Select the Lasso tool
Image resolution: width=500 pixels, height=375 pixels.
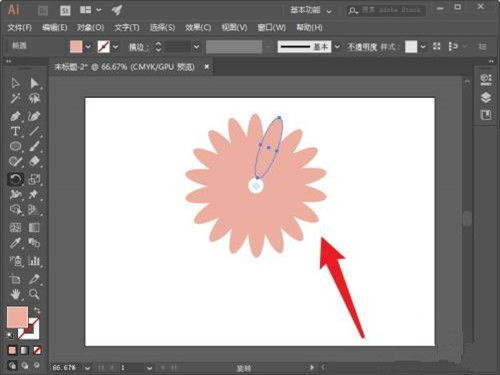[34, 98]
